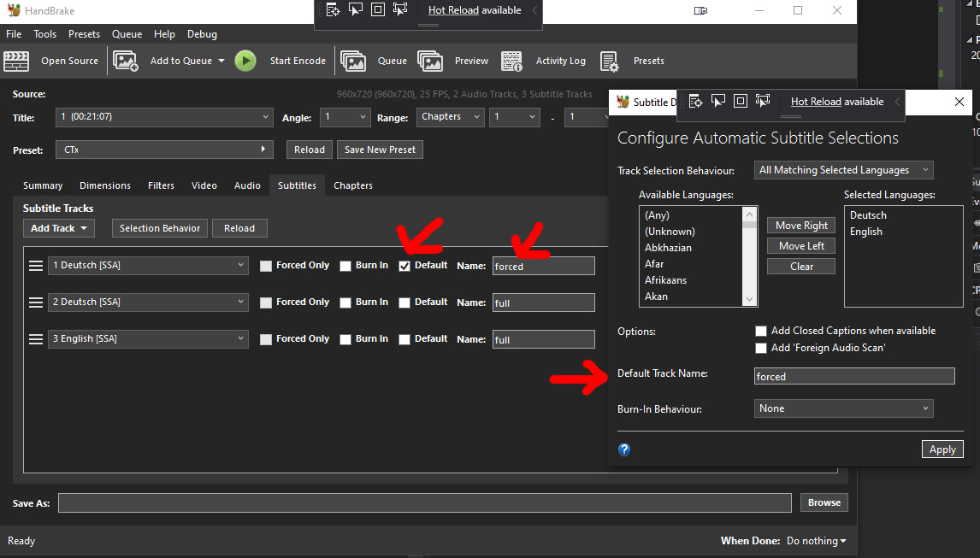Click the green Start Encode play icon
This screenshot has width=980, height=558.
[245, 62]
